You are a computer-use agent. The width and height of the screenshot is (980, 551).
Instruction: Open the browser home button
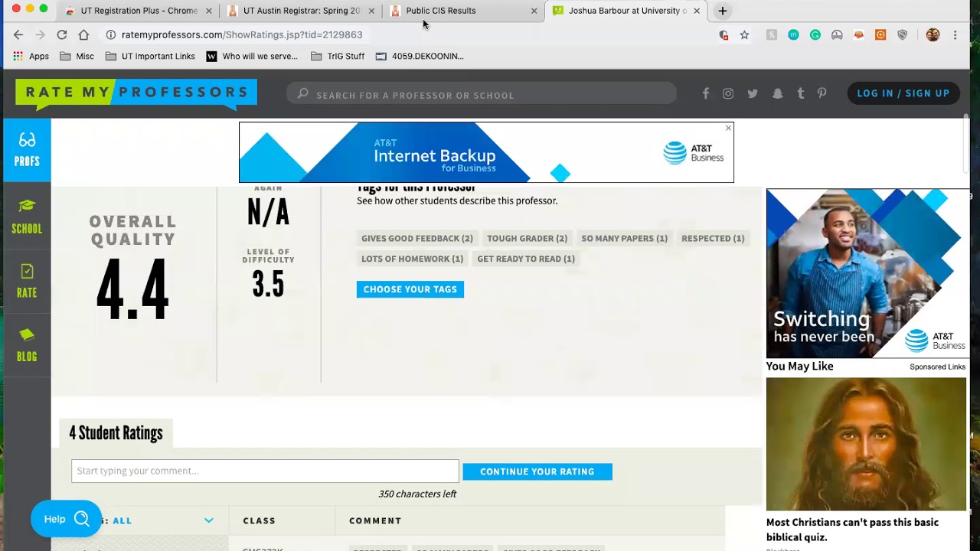(x=83, y=34)
